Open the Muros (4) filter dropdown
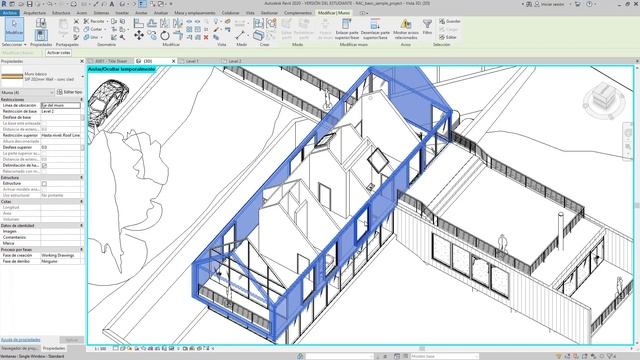The image size is (640, 360). click(x=27, y=93)
